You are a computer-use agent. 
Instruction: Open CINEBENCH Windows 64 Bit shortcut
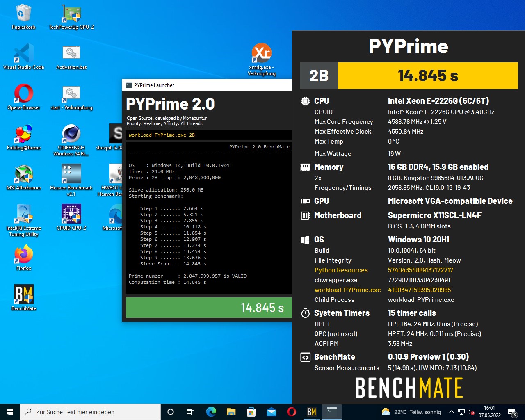point(71,140)
